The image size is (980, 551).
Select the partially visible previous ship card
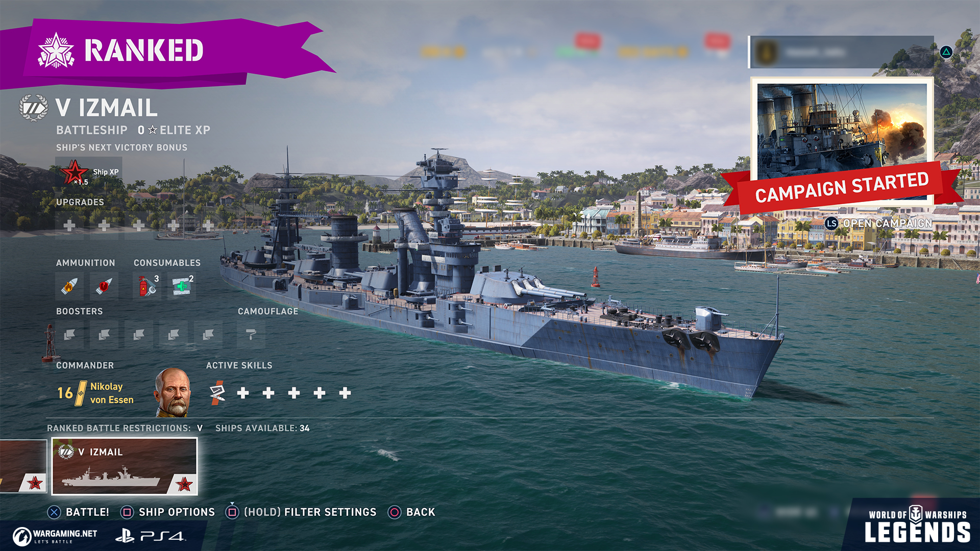(23, 466)
